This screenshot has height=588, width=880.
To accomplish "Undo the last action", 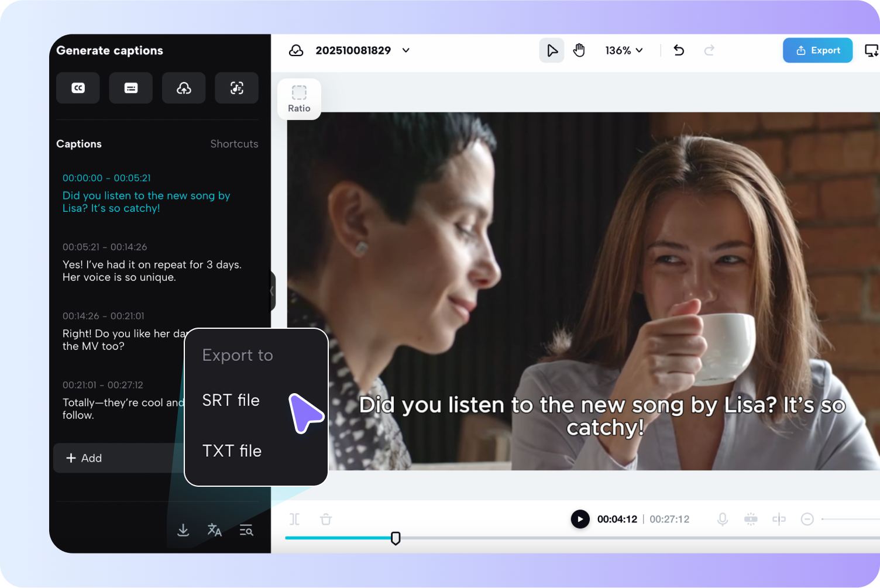I will click(x=679, y=50).
